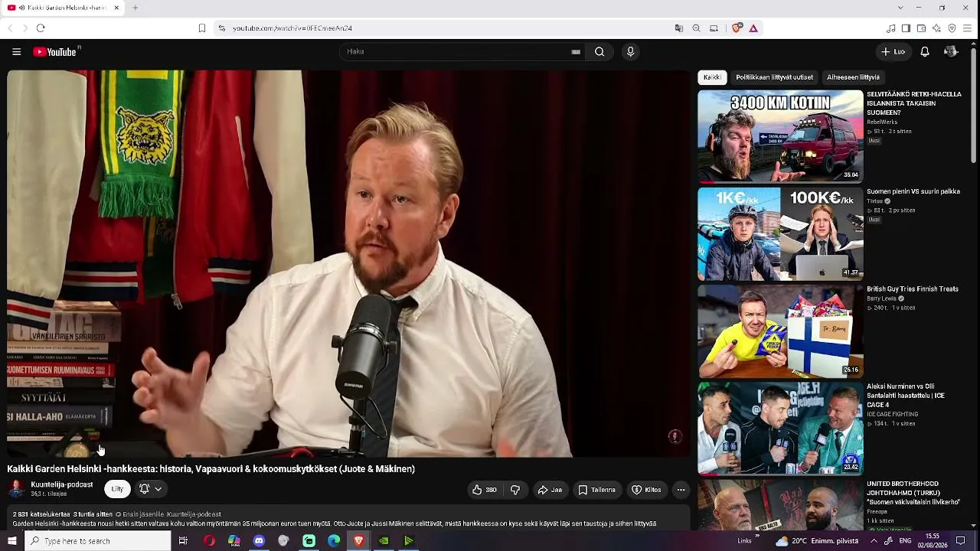
Task: Open the YouTube guide hamburger menu
Action: [16, 52]
